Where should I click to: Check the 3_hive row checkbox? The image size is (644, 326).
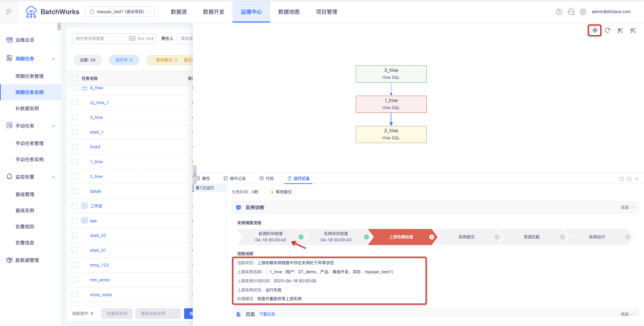coord(75,118)
